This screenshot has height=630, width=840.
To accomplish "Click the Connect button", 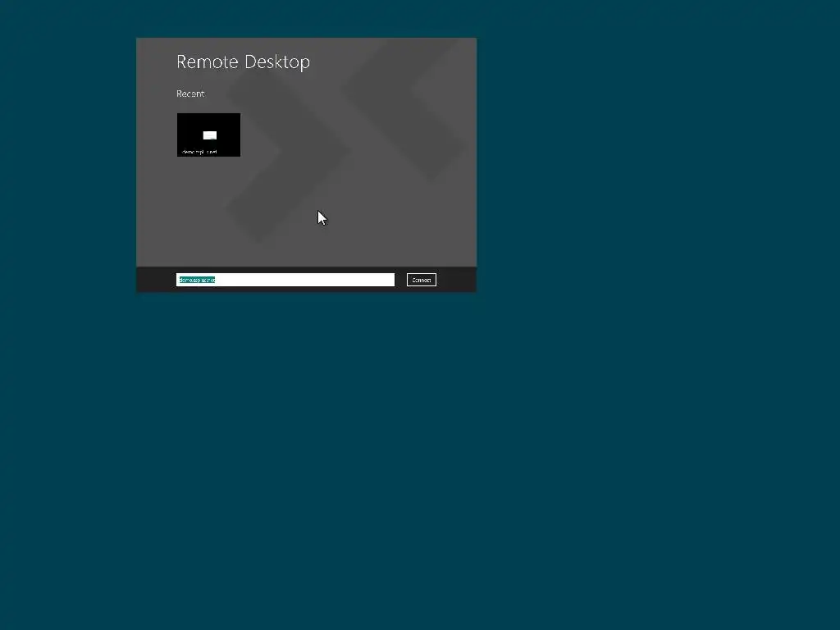I will (421, 280).
